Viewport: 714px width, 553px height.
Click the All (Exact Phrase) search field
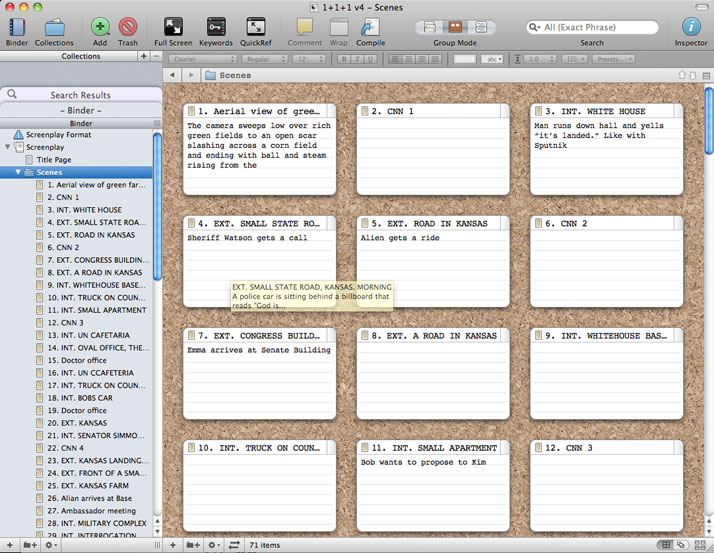[x=592, y=27]
